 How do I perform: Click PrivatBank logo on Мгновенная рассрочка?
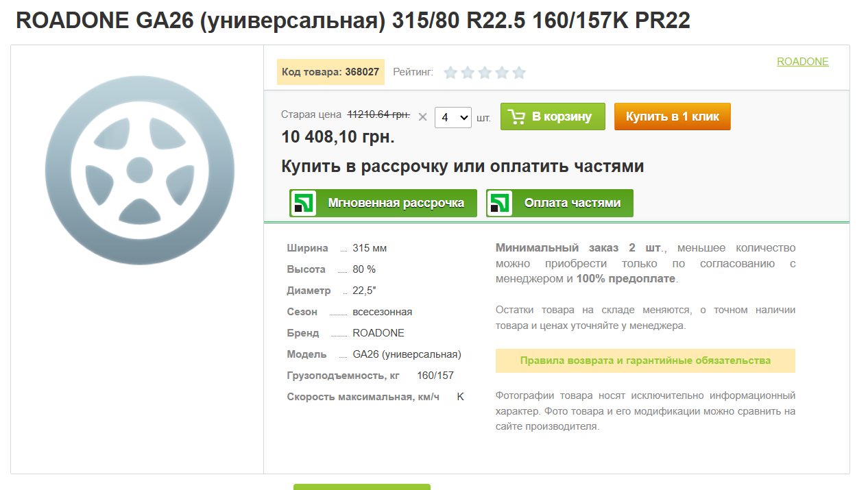[x=304, y=204]
